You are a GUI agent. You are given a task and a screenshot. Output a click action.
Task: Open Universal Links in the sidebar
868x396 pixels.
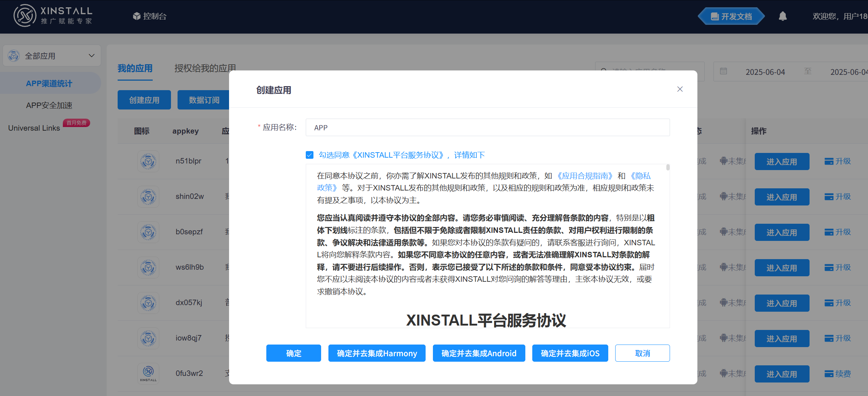(x=34, y=128)
